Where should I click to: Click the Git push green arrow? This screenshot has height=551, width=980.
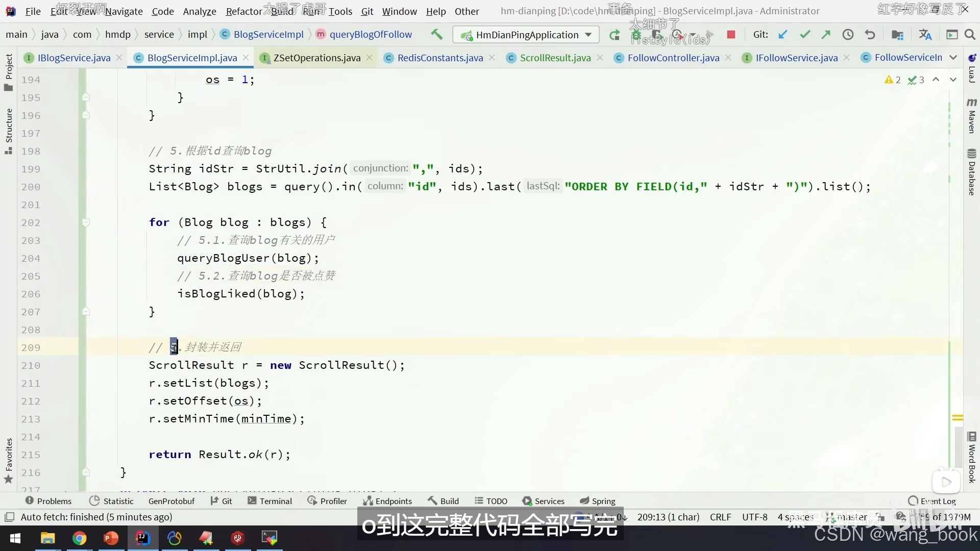coord(826,34)
